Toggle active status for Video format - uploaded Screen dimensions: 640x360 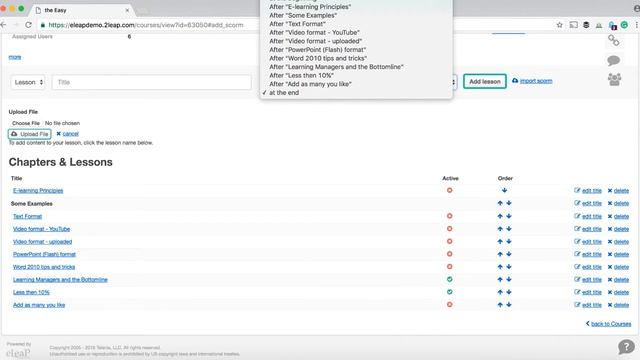pos(449,241)
